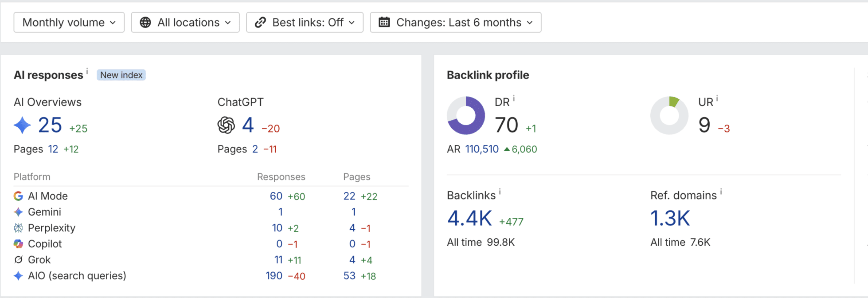868x298 pixels.
Task: Click the Backlink profile heading
Action: pos(488,75)
